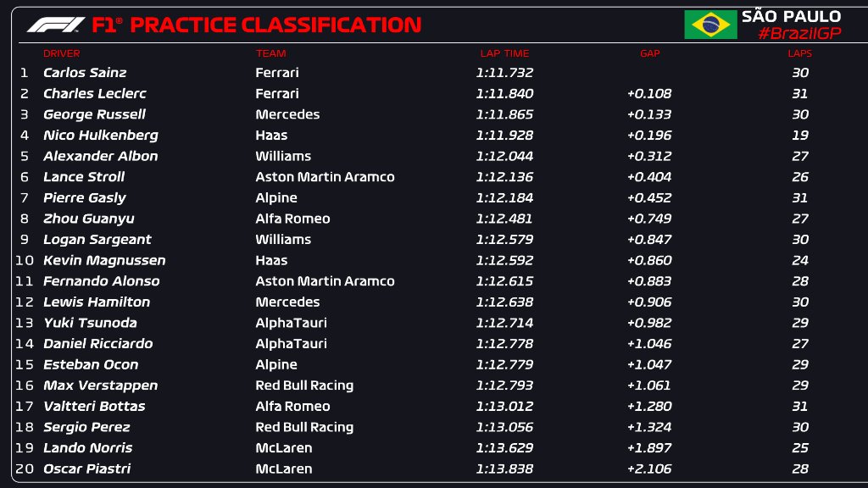This screenshot has width=868, height=488.
Task: Click the LAP TIME column header
Action: point(504,53)
